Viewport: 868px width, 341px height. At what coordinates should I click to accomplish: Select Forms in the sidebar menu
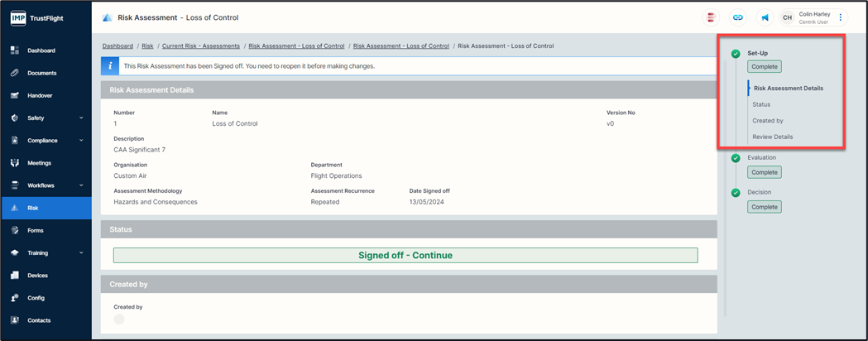click(x=36, y=231)
